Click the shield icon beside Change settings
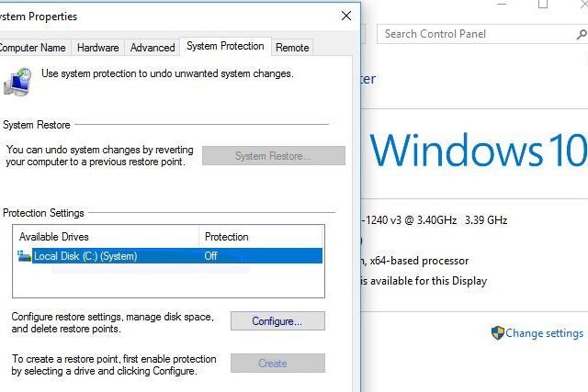The height and width of the screenshot is (392, 588). coord(497,333)
